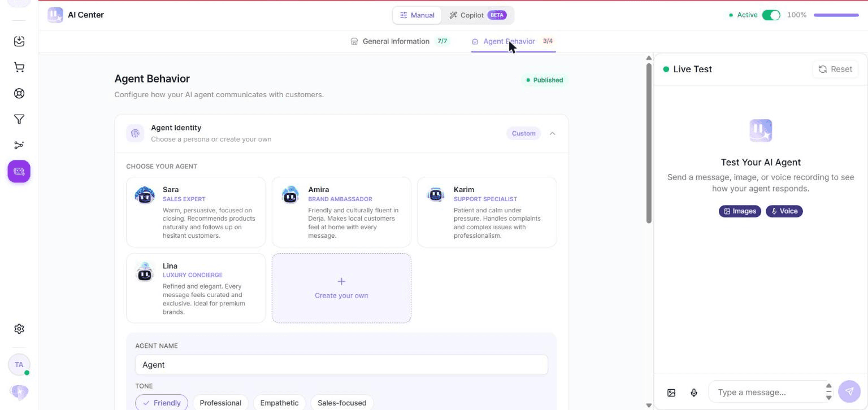Click the Images chip in Live Test
The image size is (868, 410).
click(740, 211)
